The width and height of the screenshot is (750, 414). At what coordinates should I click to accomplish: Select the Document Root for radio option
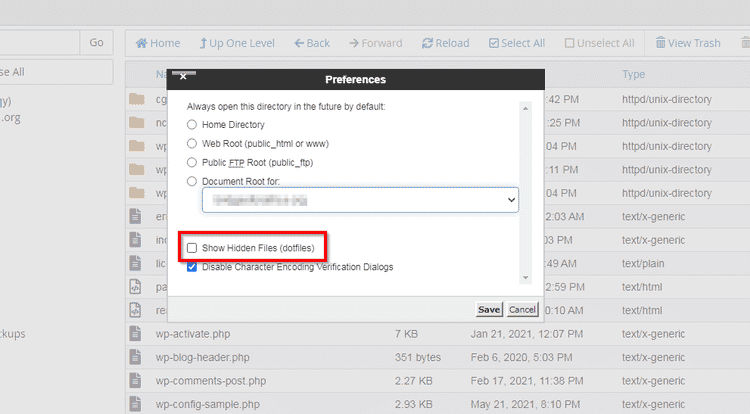[x=192, y=180]
